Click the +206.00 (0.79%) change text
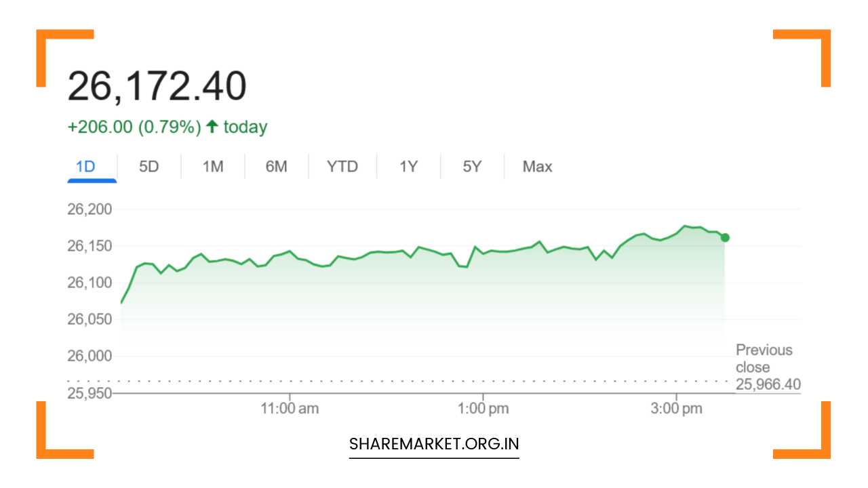 tap(134, 127)
